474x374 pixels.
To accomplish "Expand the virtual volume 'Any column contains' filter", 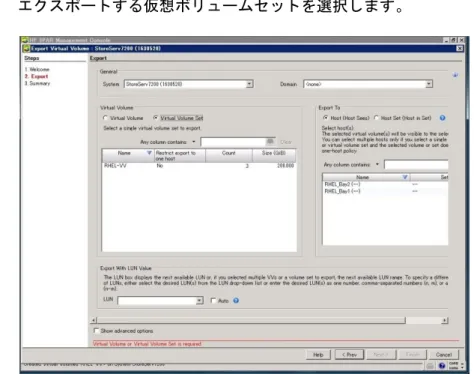I will coord(194,142).
